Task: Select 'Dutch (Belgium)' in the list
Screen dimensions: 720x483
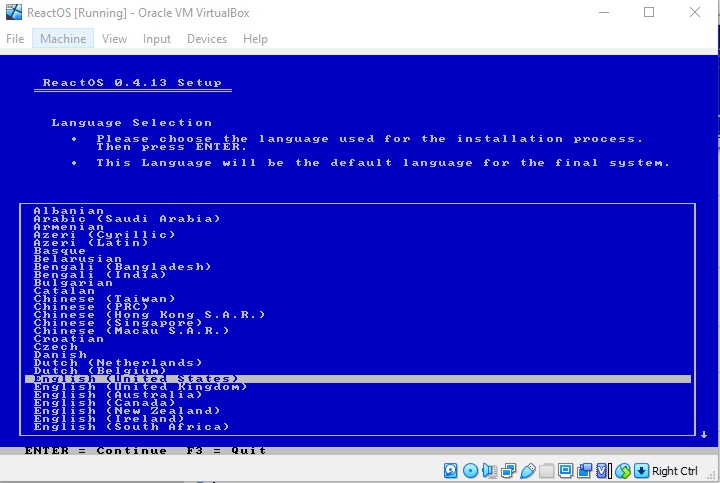Action: point(358,371)
